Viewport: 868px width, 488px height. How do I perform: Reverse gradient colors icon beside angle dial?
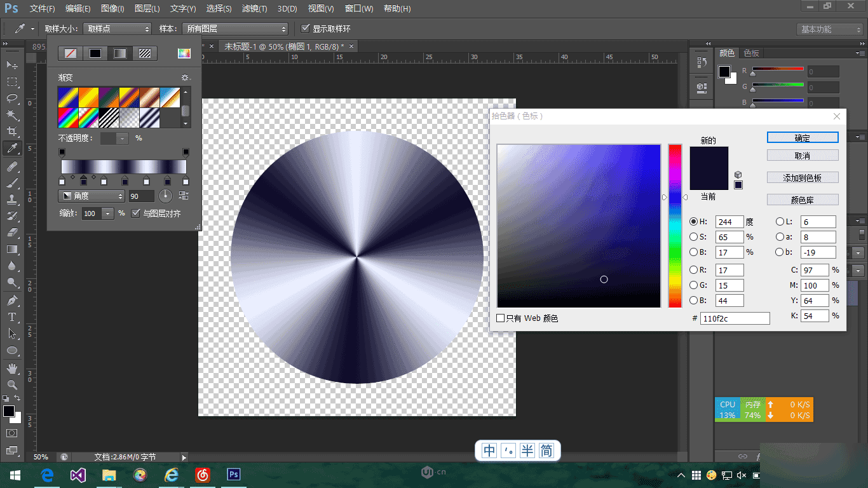point(184,196)
